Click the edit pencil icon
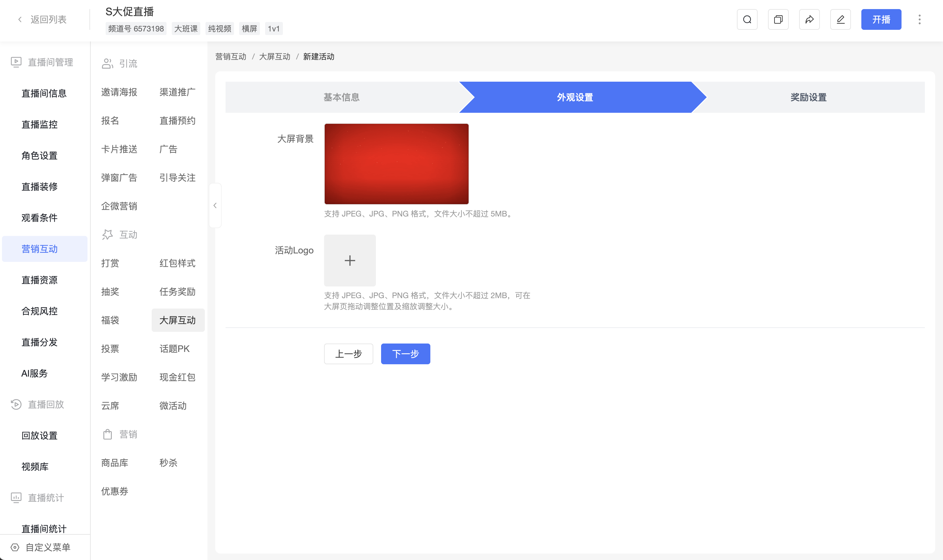The image size is (943, 560). pos(840,19)
